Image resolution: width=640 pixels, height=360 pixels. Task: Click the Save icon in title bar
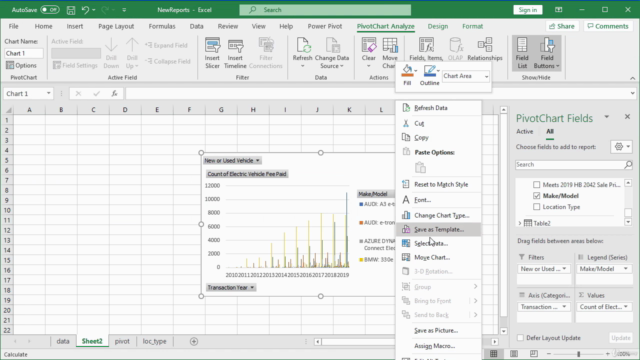[71, 10]
